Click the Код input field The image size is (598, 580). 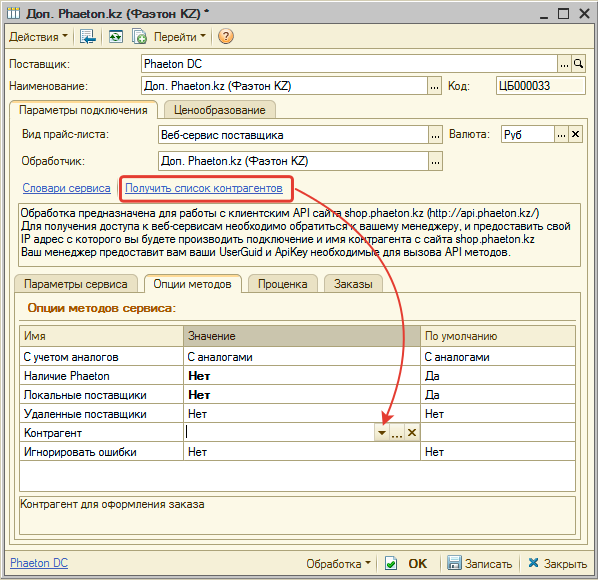(x=540, y=86)
